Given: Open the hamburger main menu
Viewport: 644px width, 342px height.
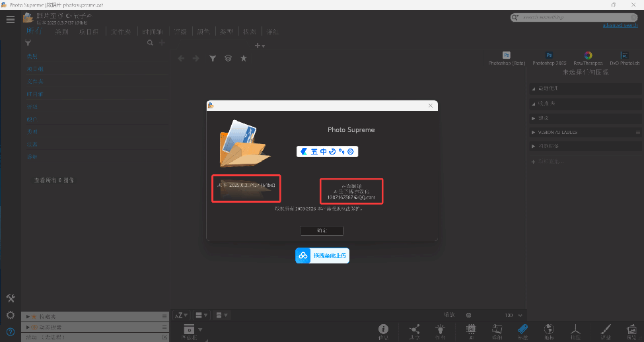Looking at the screenshot, I should point(11,19).
